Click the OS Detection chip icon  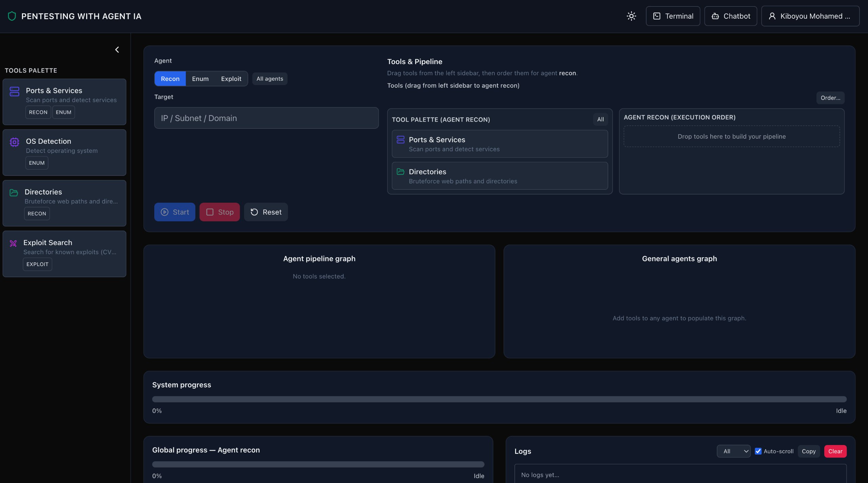click(x=14, y=142)
